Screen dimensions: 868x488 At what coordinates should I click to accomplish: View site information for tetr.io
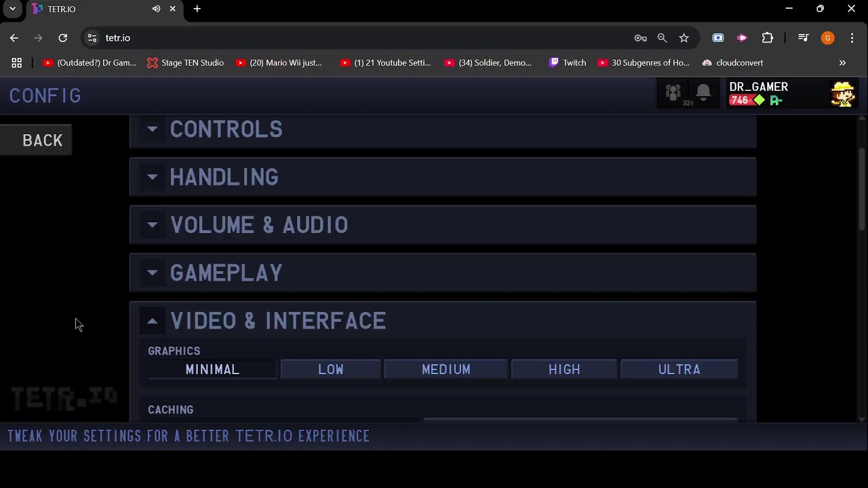click(x=92, y=38)
